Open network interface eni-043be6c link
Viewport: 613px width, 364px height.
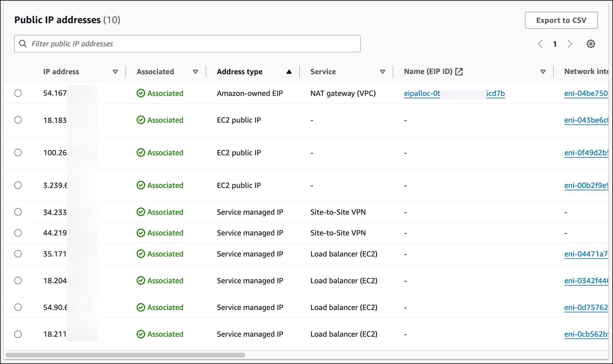pos(586,120)
